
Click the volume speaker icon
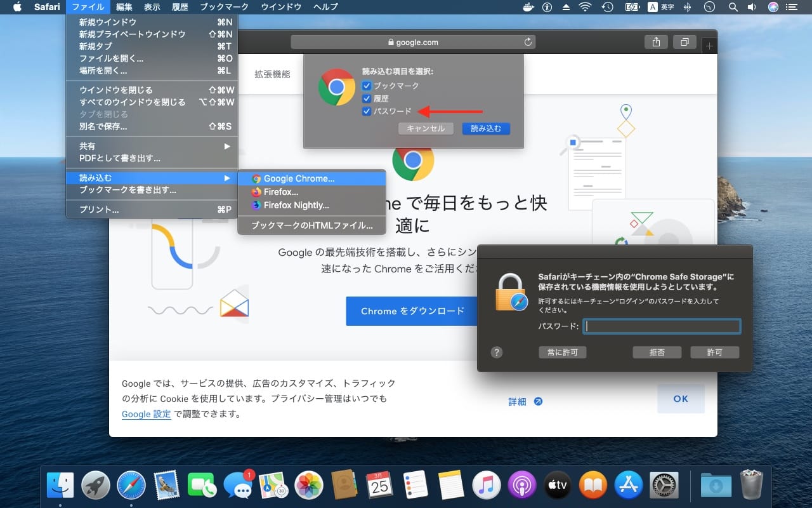pos(752,7)
